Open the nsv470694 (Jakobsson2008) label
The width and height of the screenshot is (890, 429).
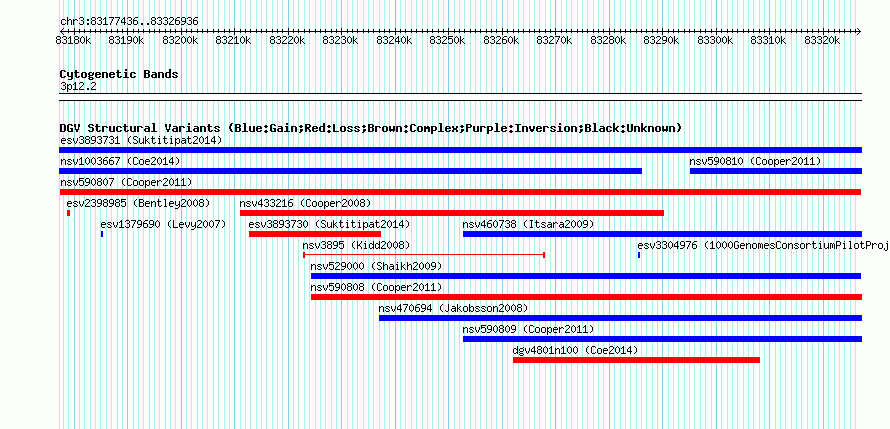(454, 308)
